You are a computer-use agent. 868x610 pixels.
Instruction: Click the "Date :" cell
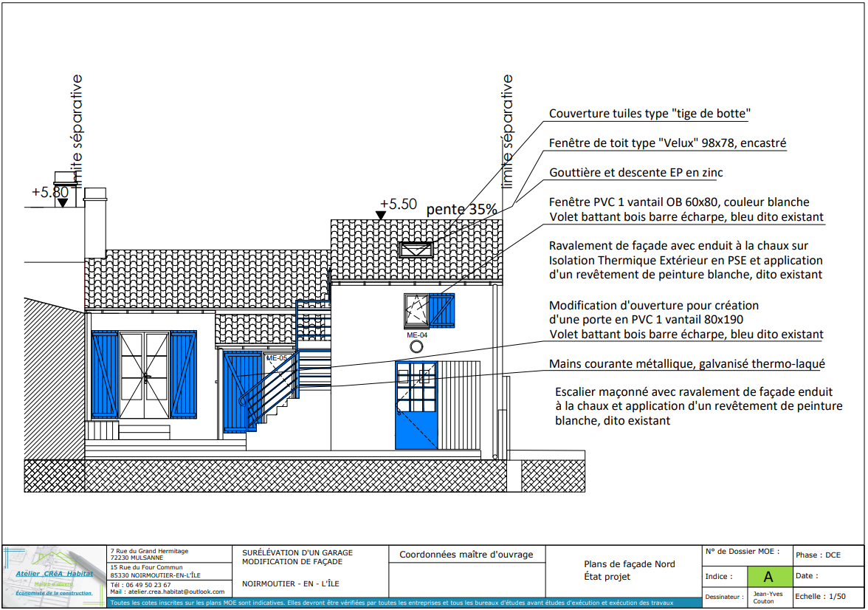[x=828, y=576]
